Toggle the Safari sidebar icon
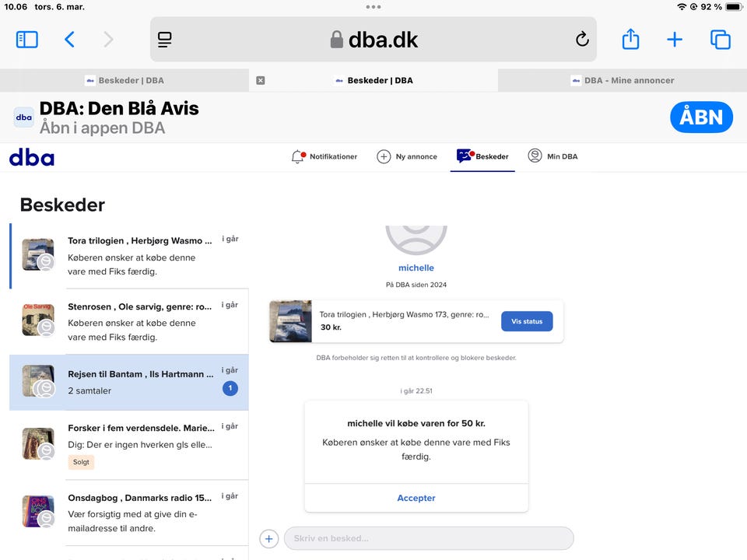Image resolution: width=747 pixels, height=560 pixels. [26, 40]
